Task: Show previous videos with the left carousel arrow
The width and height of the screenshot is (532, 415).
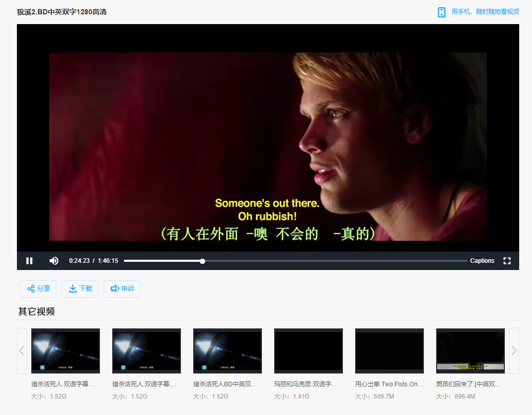Action: click(22, 350)
